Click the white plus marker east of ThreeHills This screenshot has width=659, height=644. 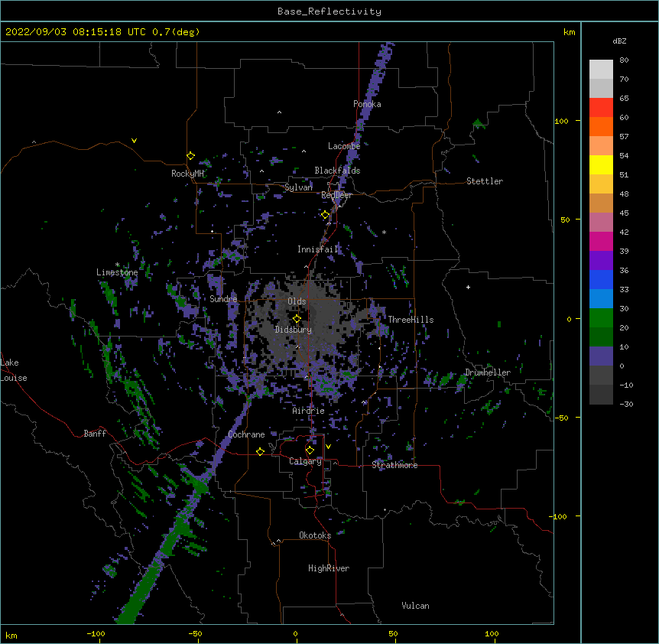click(468, 287)
